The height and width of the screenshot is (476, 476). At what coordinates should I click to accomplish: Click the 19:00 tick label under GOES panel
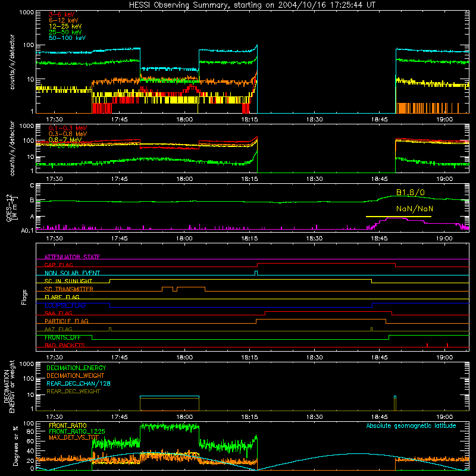click(x=444, y=239)
